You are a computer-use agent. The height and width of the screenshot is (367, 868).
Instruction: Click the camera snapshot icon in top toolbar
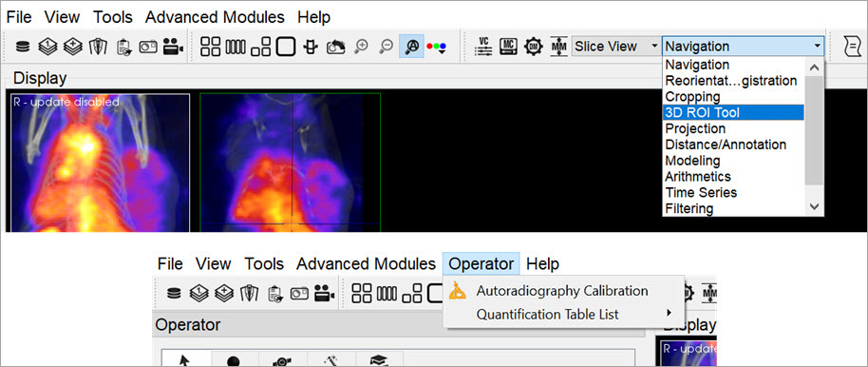[148, 48]
